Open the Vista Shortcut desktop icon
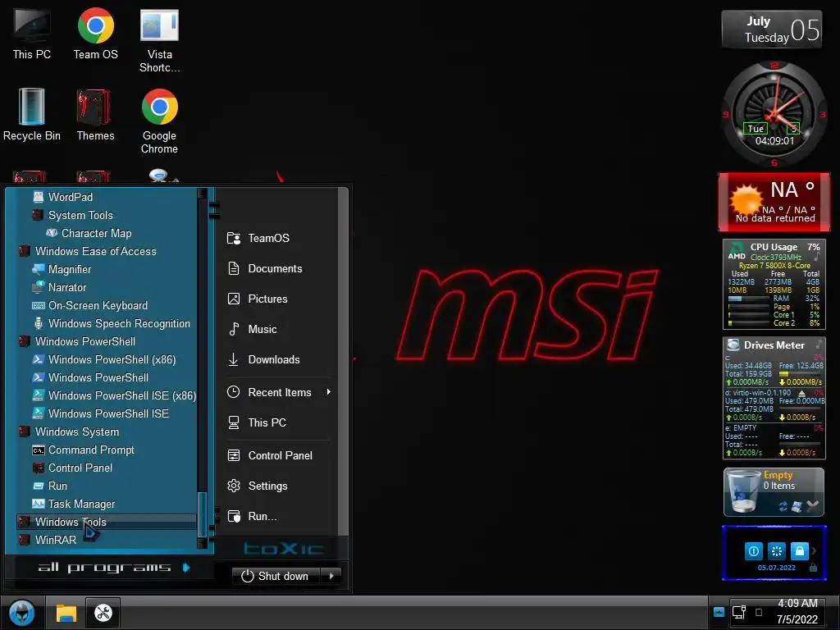 [x=159, y=41]
